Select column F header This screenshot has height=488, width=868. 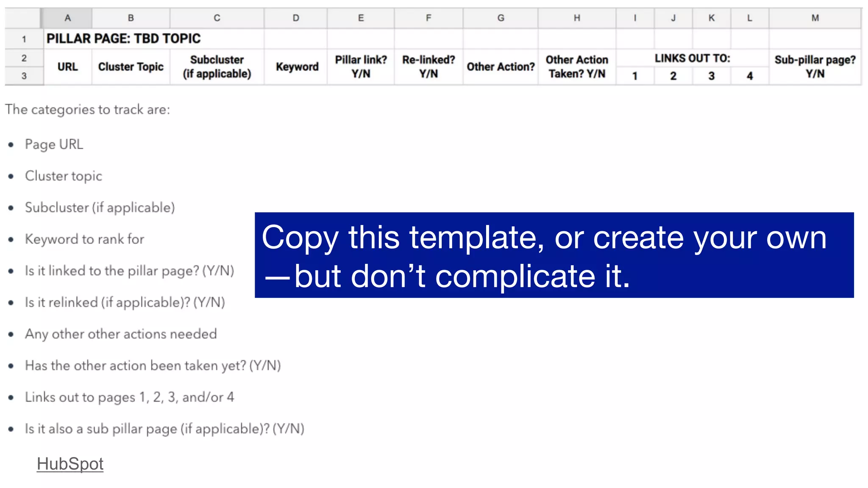tap(428, 18)
